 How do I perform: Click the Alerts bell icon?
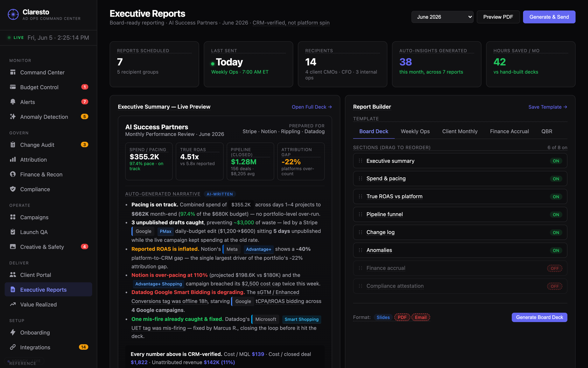(x=13, y=102)
